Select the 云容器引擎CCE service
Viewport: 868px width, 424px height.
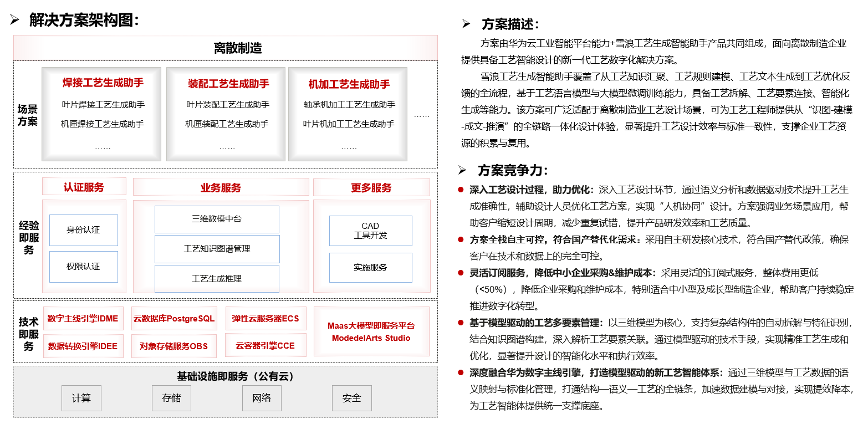[265, 346]
